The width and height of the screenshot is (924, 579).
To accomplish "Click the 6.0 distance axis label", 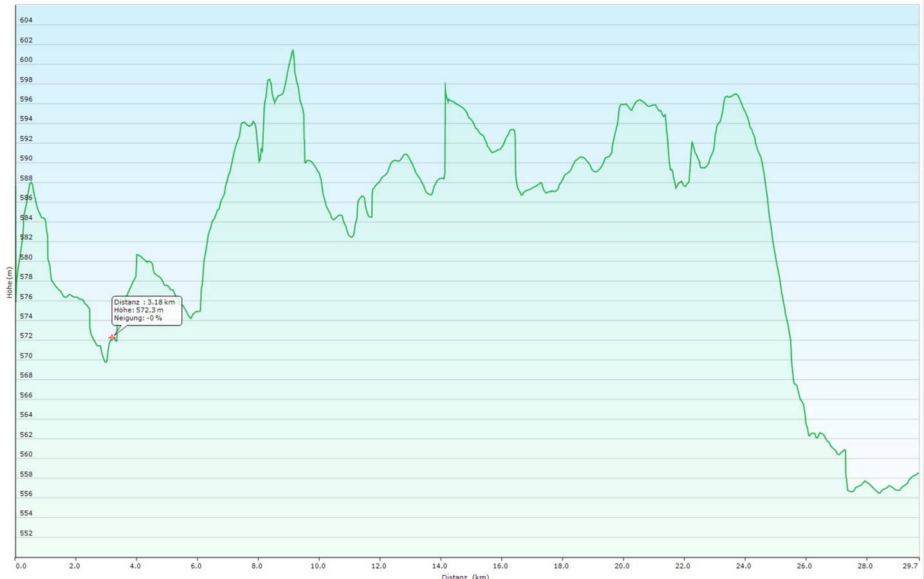I will pos(196,566).
